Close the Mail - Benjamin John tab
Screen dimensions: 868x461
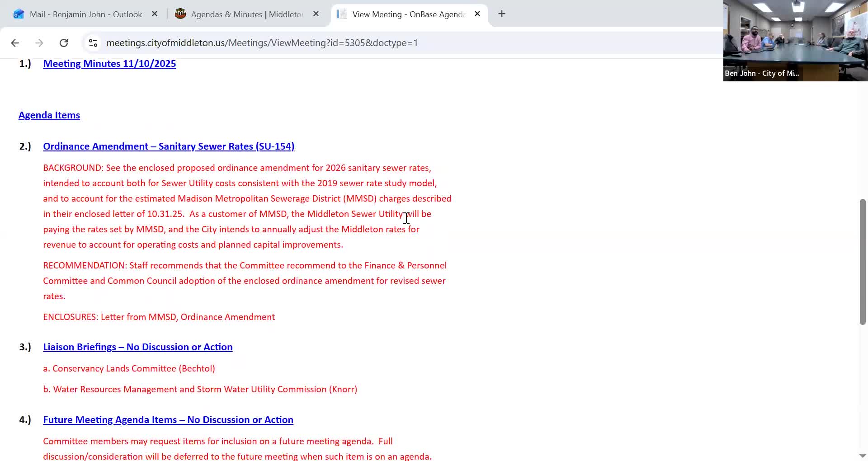(155, 14)
